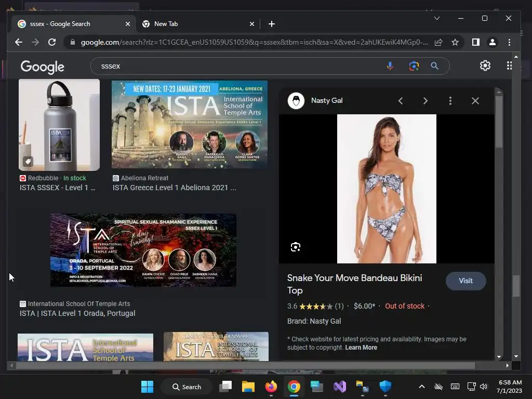
Task: Open Windows Security shield on taskbar
Action: 385,387
